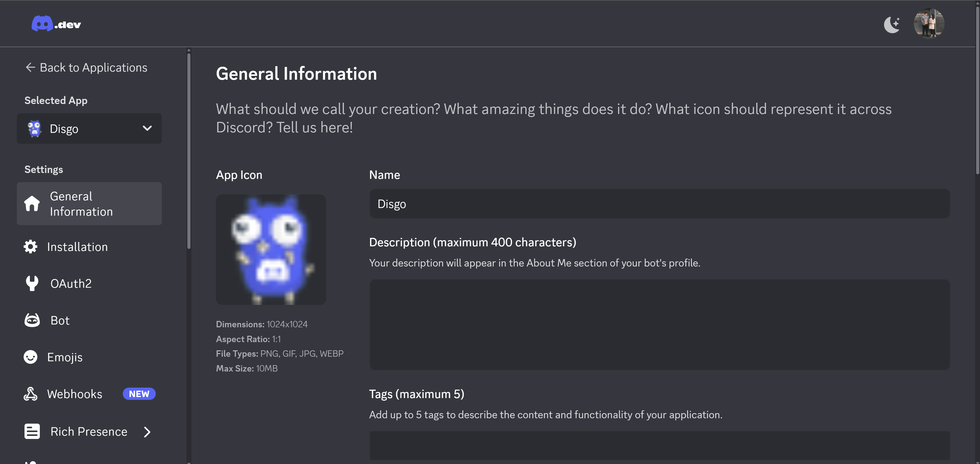Open the user profile avatar
980x464 pixels.
(x=929, y=24)
